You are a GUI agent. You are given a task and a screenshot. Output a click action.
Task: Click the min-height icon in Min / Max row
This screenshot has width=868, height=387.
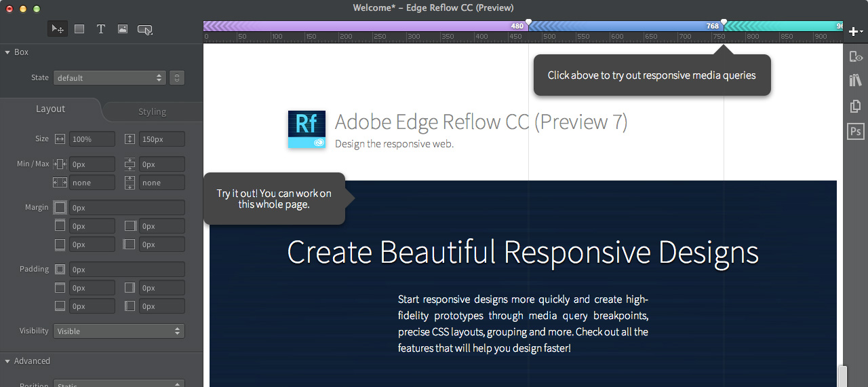pyautogui.click(x=130, y=164)
